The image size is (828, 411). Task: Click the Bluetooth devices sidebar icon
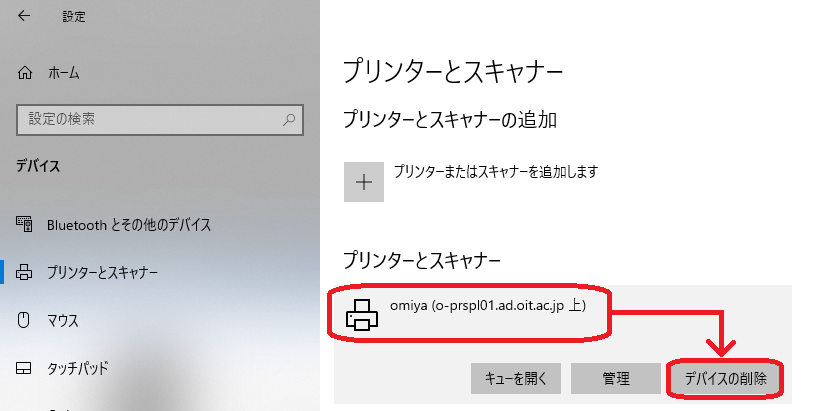click(x=25, y=224)
